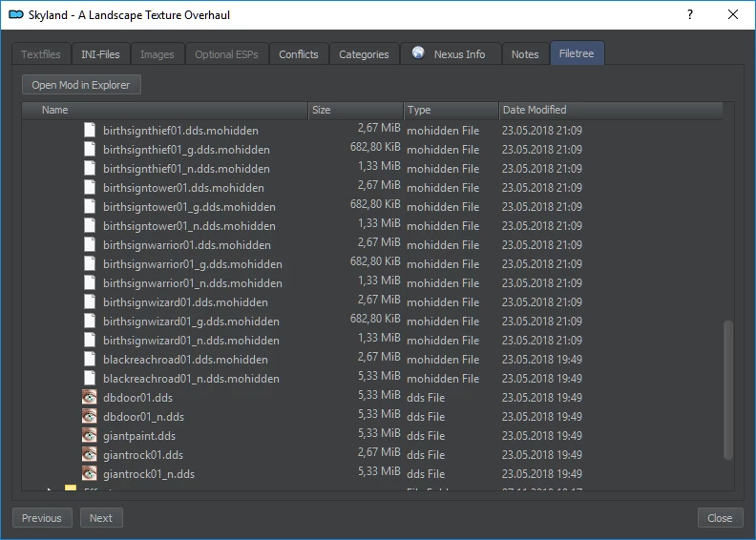Click the birthsignwarrior01_g.dds.mohidden file icon
This screenshot has height=540, width=756.
point(90,264)
